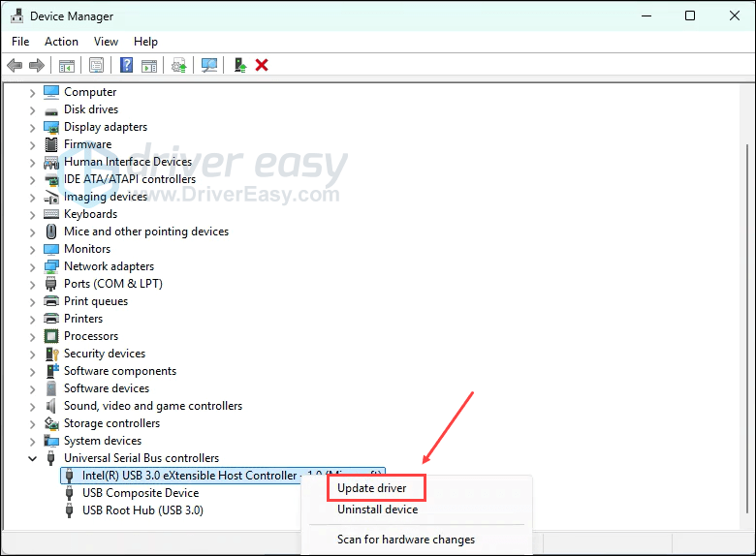The image size is (756, 556).
Task: Click the Forward arrow in toolbar
Action: point(37,66)
